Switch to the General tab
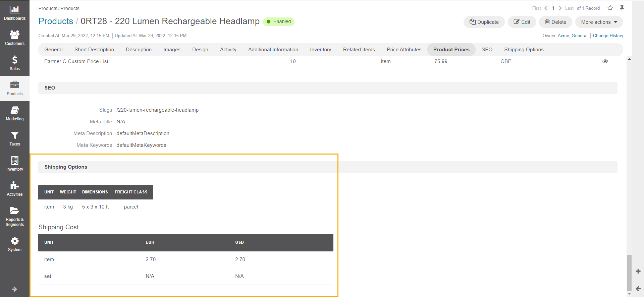 (x=53, y=50)
